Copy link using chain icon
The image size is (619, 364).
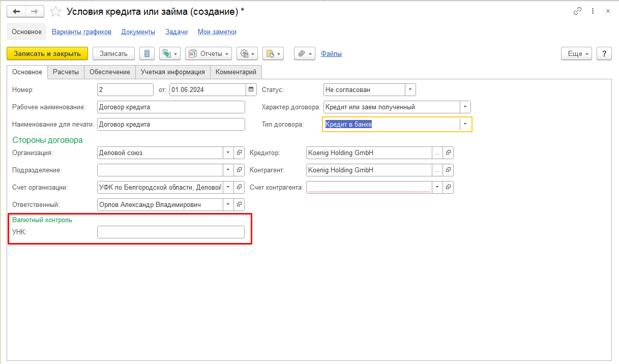coord(577,11)
